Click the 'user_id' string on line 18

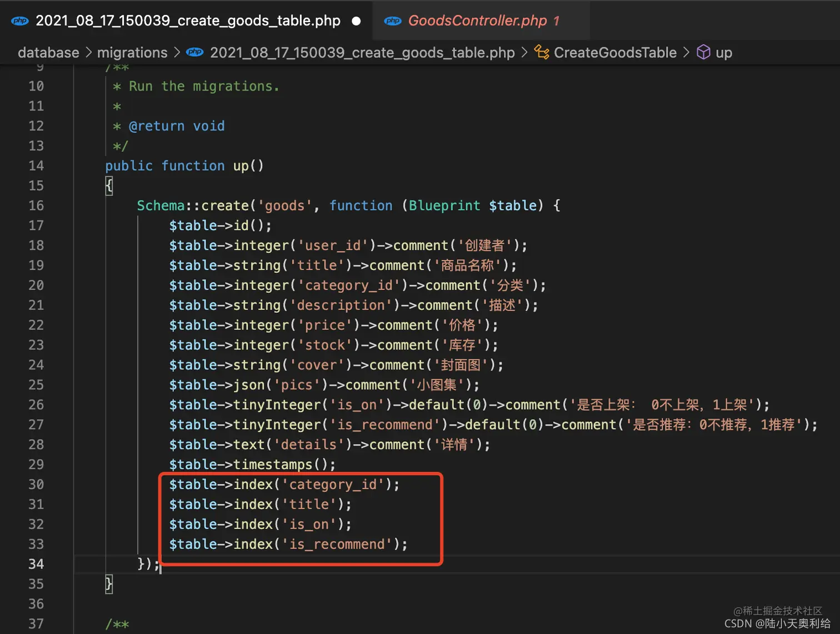pyautogui.click(x=333, y=246)
